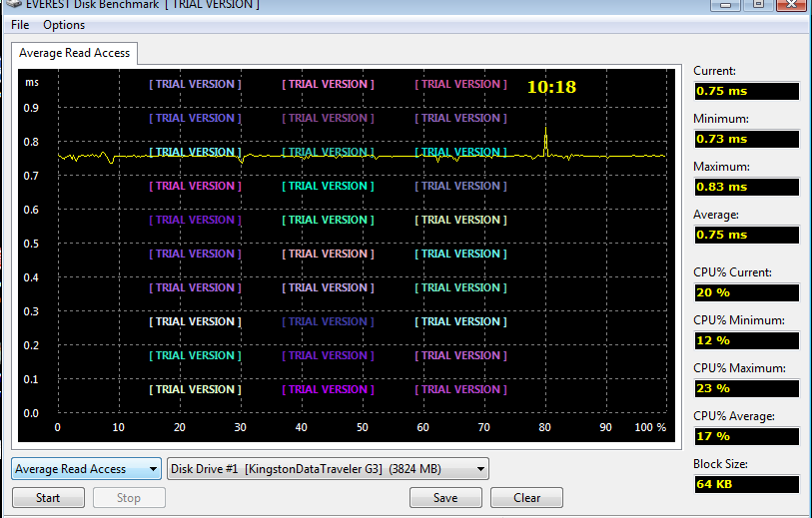The image size is (812, 518).
Task: Click the 100 % label on x-axis
Action: click(x=650, y=427)
